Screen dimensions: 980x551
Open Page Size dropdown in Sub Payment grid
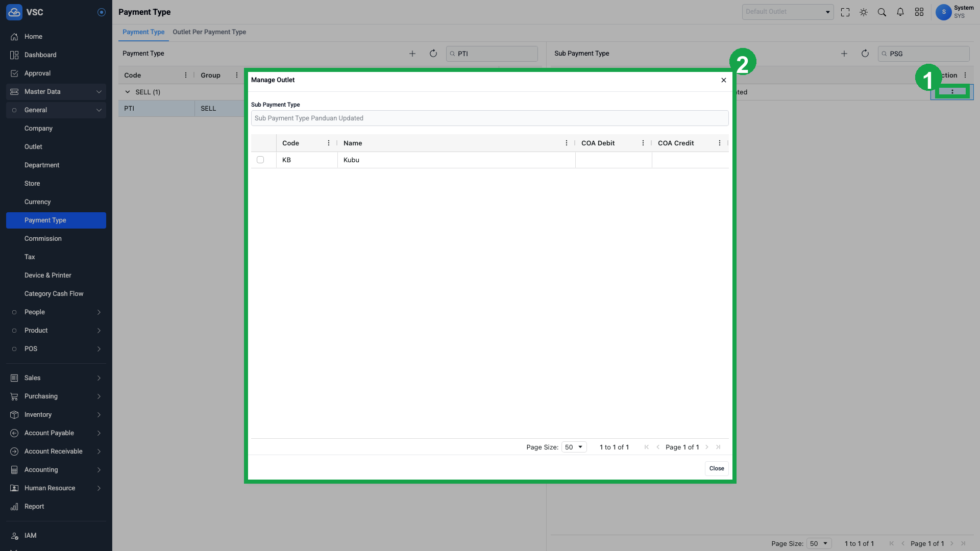(819, 544)
